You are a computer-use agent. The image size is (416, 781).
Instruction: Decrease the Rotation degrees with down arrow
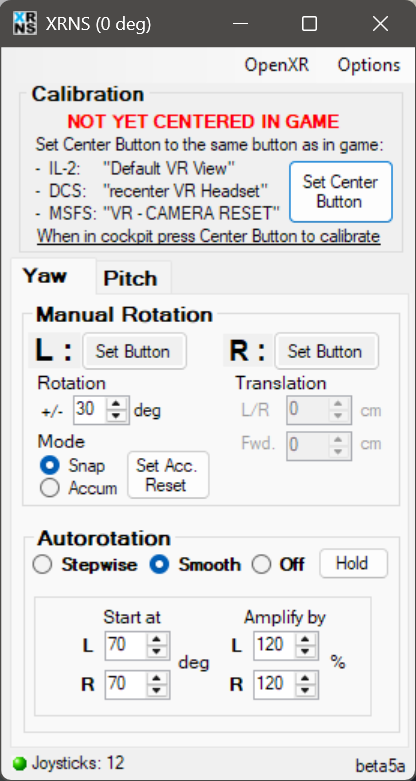[117, 416]
